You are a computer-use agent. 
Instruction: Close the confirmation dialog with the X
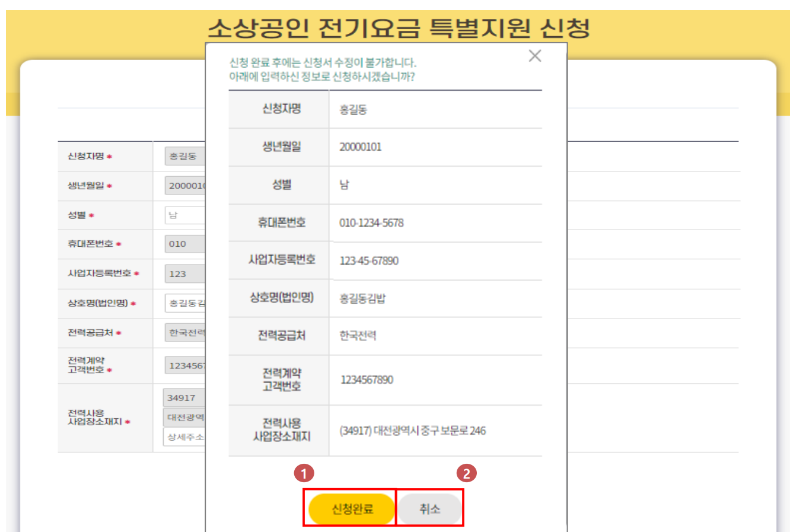(x=535, y=56)
